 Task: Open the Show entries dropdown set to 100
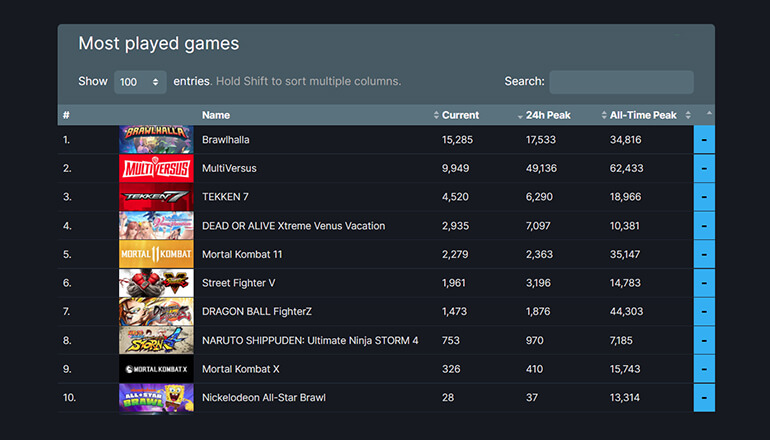pyautogui.click(x=140, y=82)
